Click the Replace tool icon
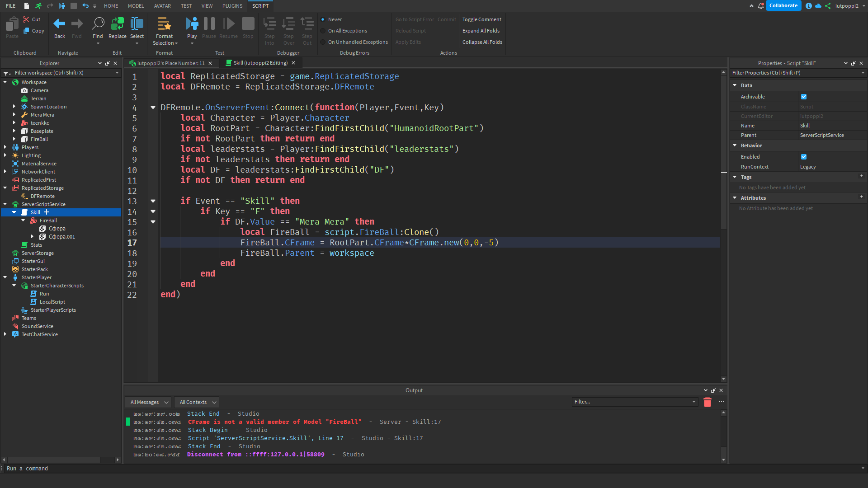The height and width of the screenshot is (488, 868). (x=117, y=24)
